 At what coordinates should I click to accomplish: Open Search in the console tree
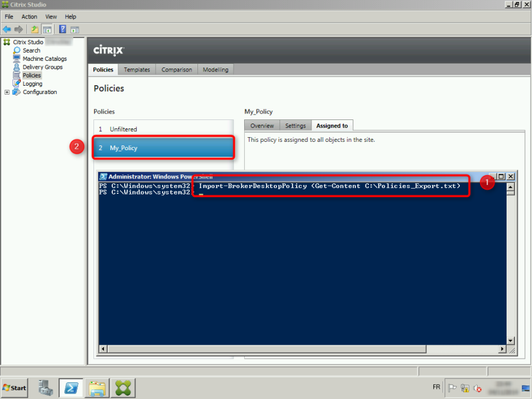tap(31, 50)
